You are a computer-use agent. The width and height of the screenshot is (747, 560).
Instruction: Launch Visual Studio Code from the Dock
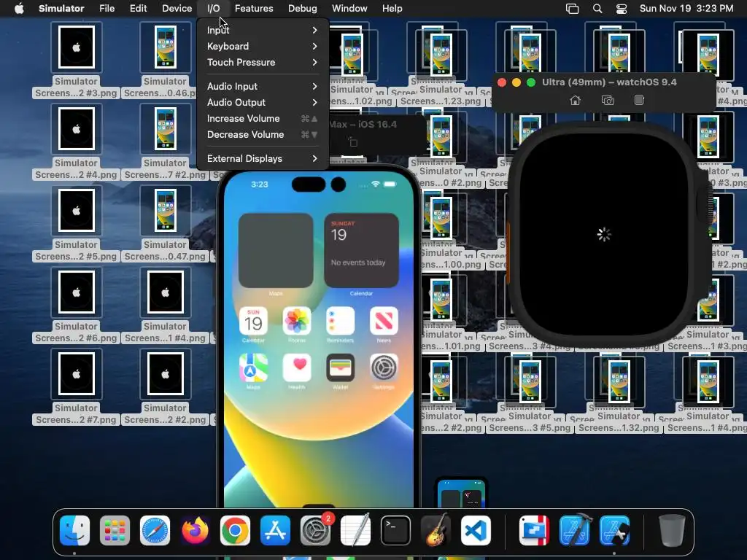(476, 531)
